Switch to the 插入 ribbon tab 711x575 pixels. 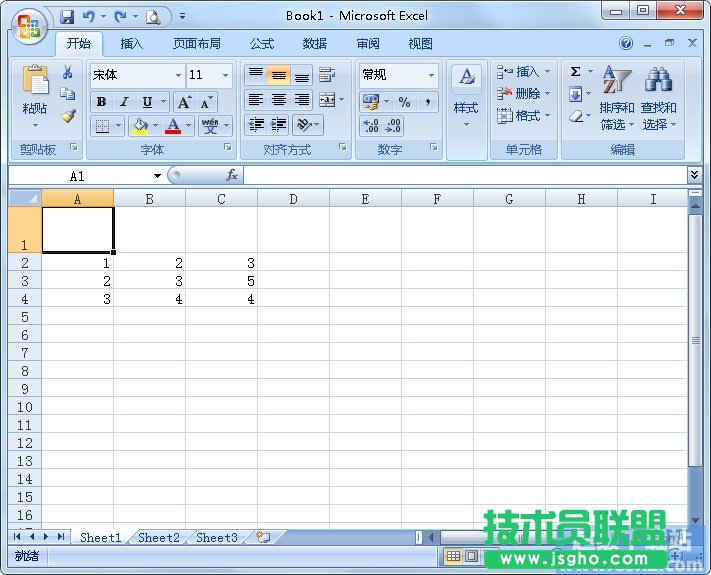click(132, 44)
